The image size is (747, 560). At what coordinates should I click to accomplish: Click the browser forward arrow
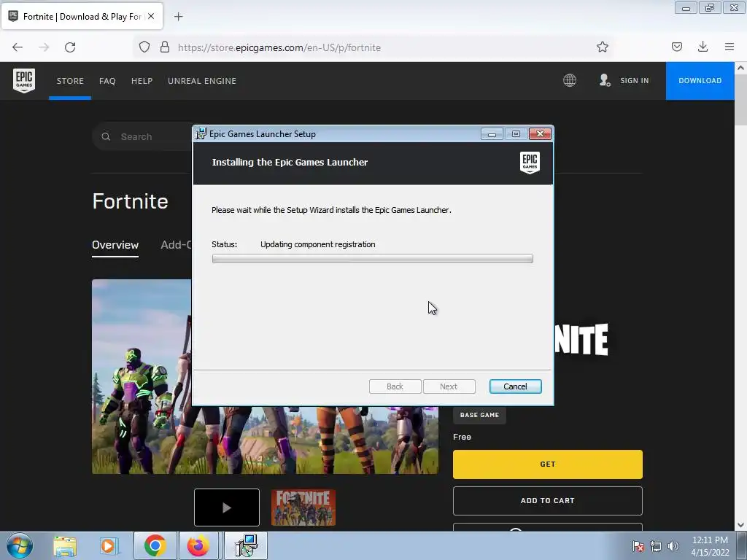click(44, 47)
